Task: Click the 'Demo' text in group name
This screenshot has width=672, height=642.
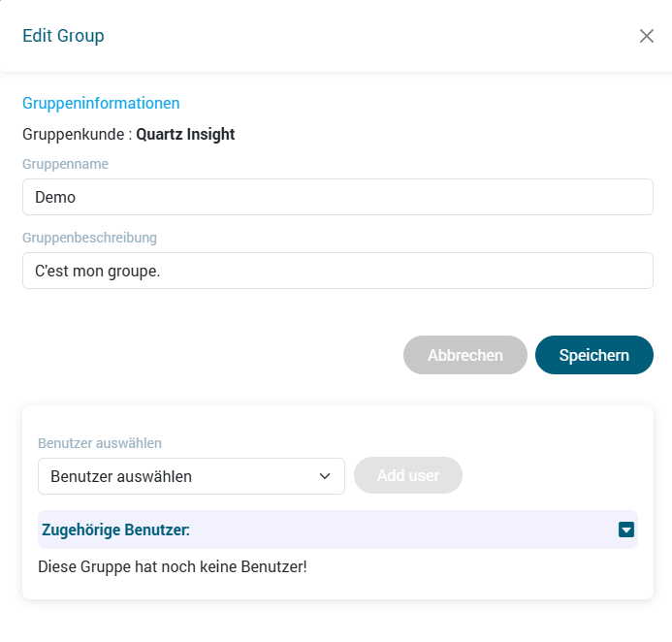Action: [x=55, y=197]
